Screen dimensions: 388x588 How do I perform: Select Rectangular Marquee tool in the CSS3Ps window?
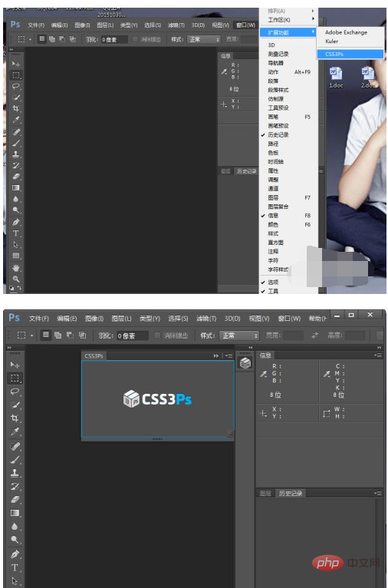15,378
